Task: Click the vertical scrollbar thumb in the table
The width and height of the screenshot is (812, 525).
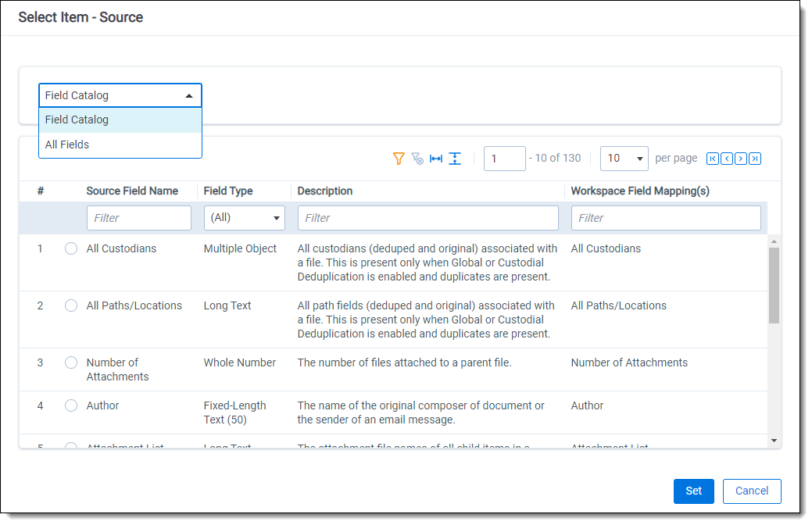Action: pos(774,285)
